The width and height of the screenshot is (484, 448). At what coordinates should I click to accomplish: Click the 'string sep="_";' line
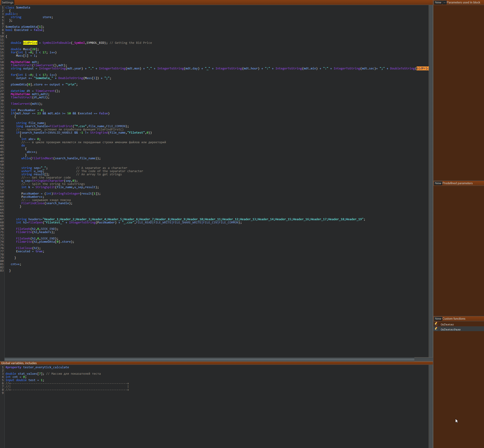[34, 168]
